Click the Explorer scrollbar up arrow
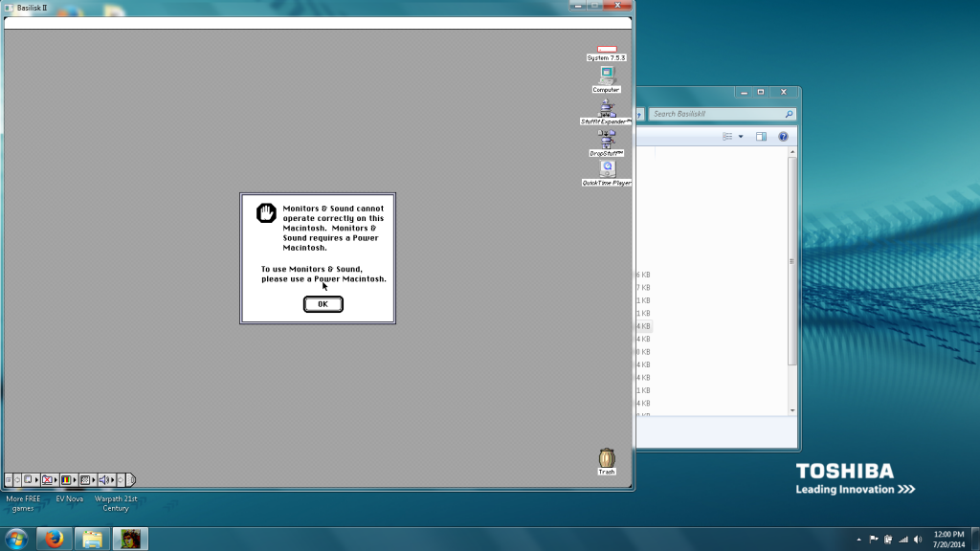The height and width of the screenshot is (551, 980). 792,152
